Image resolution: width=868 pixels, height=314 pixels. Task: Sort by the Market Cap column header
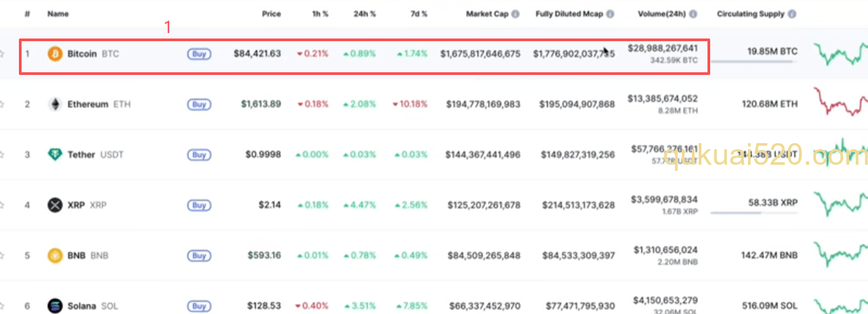point(487,14)
